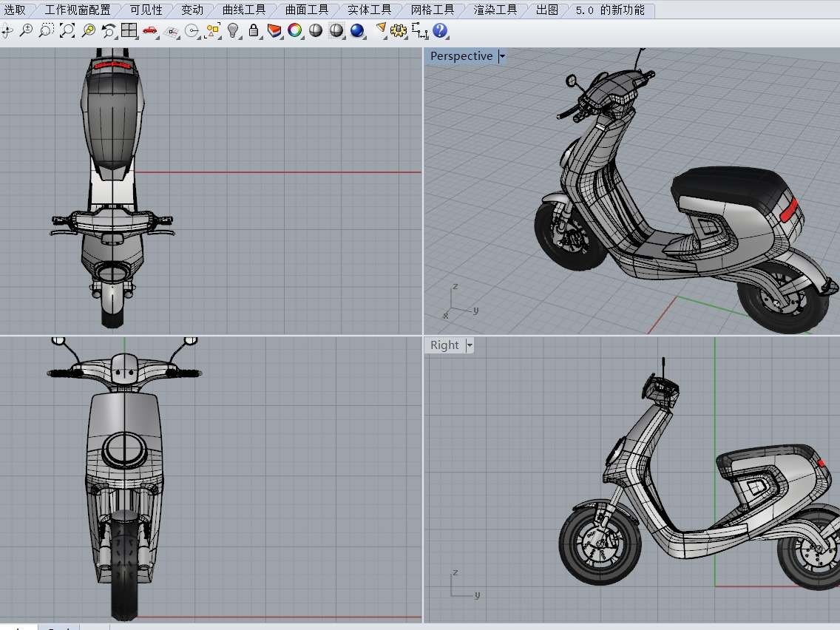
Task: Choose the zoom window tool
Action: tap(47, 30)
